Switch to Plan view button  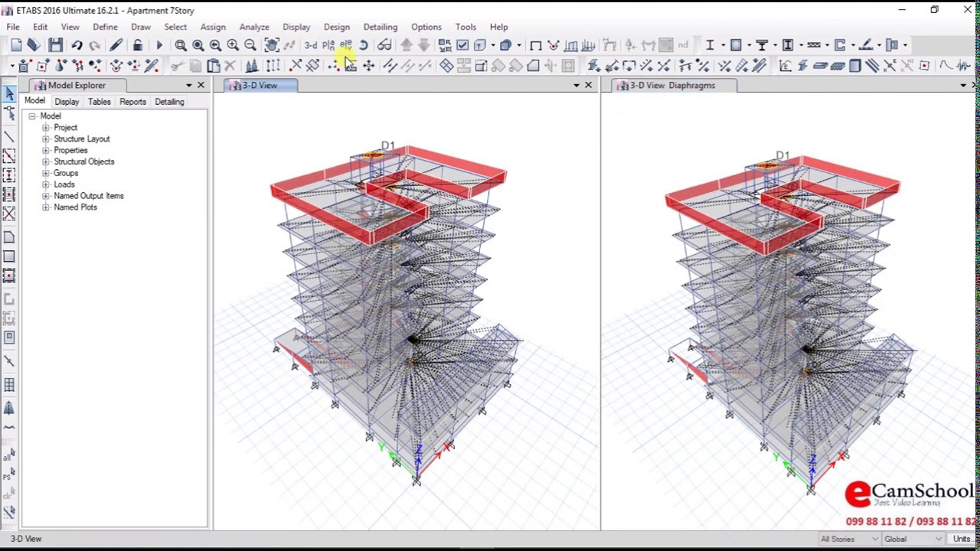pos(328,45)
